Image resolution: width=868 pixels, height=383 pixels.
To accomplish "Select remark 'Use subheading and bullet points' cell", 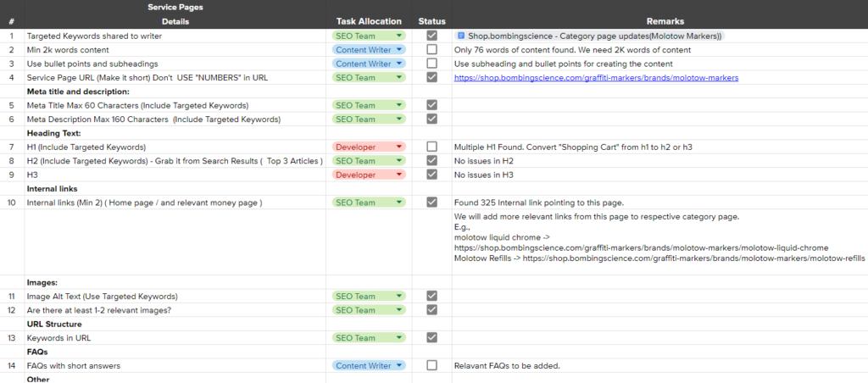I will [659, 64].
